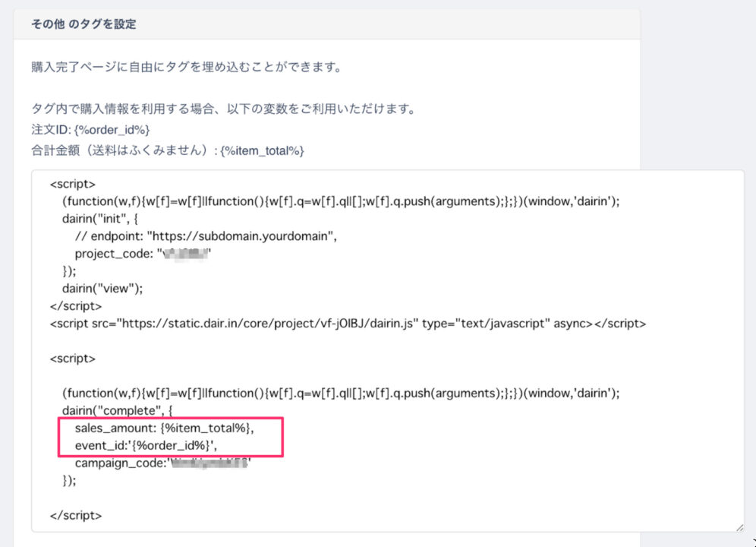The height and width of the screenshot is (547, 756).
Task: Click the first '(function(w,f)' snippet line
Action: [x=341, y=201]
